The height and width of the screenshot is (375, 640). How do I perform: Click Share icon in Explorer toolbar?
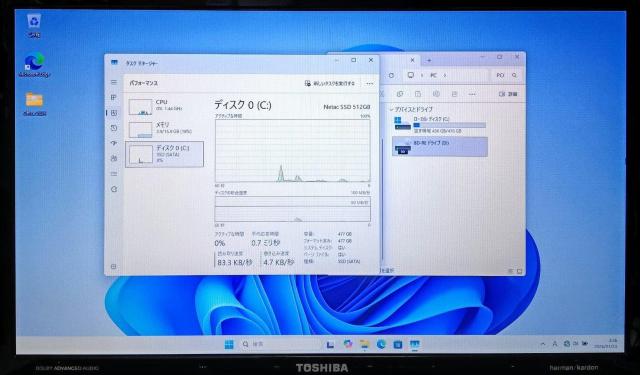pos(454,94)
